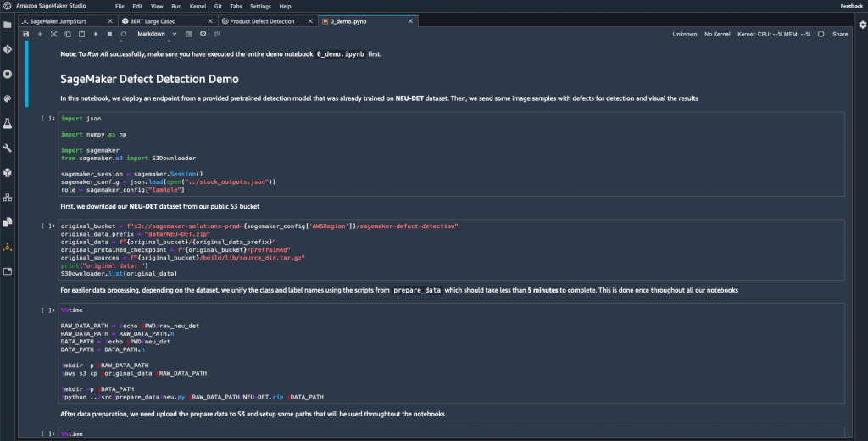Open the Tabs menu
The image size is (868, 441).
[236, 7]
